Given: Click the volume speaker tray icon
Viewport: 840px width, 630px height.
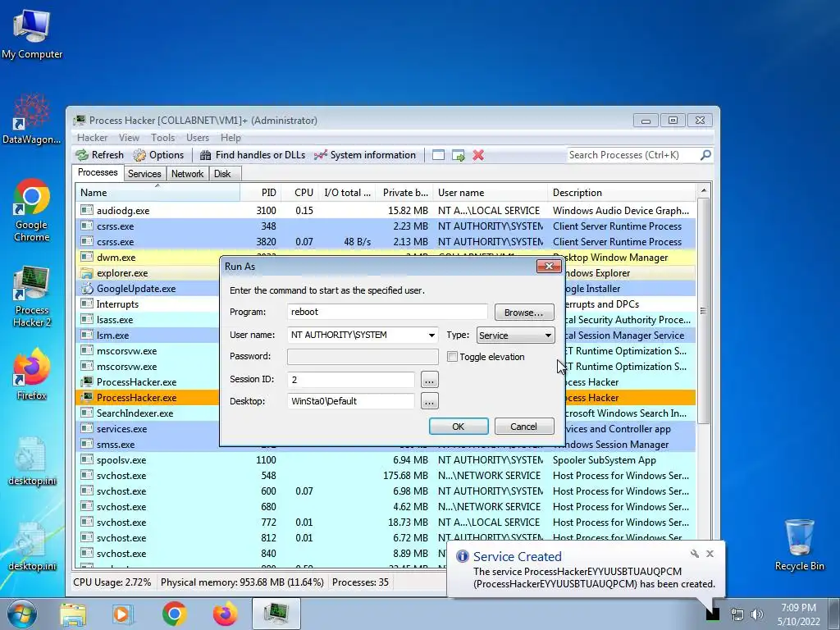Looking at the screenshot, I should 757,614.
